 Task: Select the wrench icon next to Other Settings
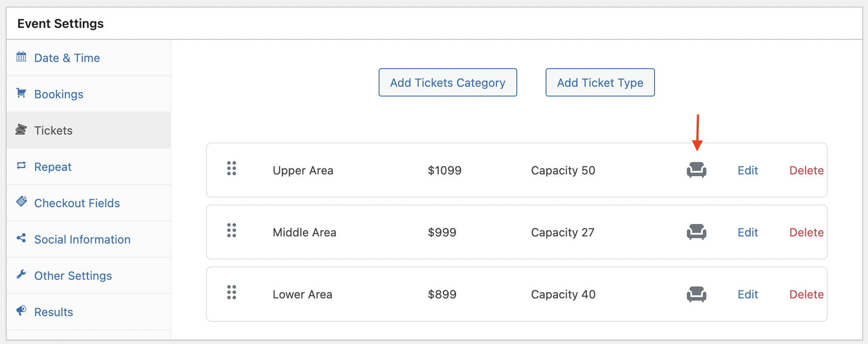21,274
